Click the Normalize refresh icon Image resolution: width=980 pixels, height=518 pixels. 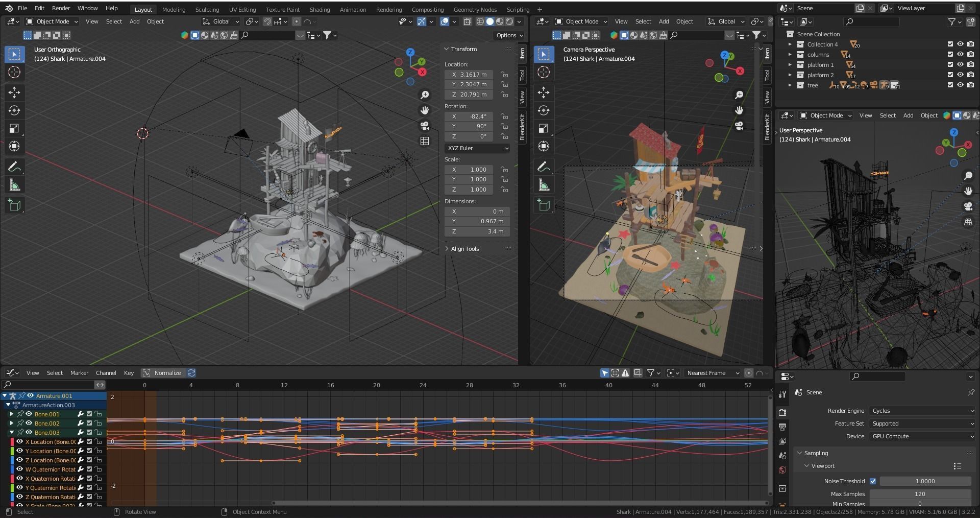(191, 373)
